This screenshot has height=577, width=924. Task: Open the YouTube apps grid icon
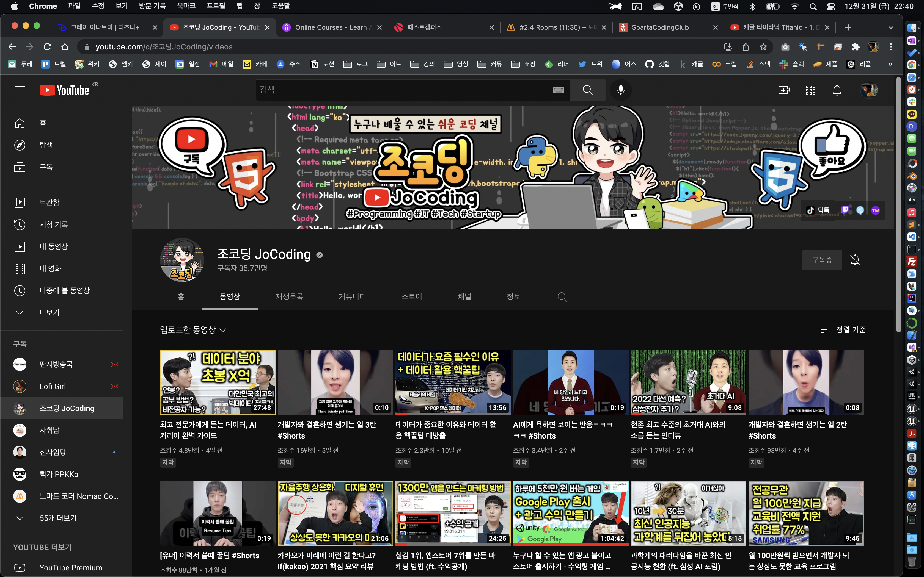pyautogui.click(x=810, y=90)
